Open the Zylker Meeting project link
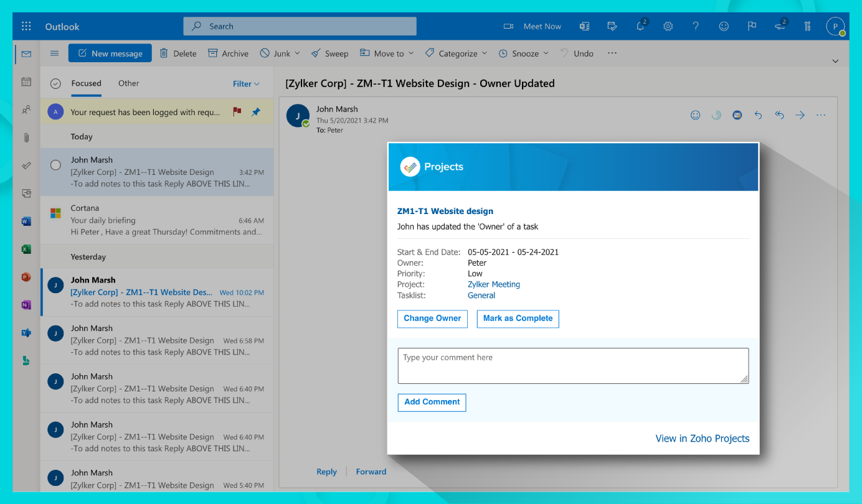862x504 pixels. (494, 284)
